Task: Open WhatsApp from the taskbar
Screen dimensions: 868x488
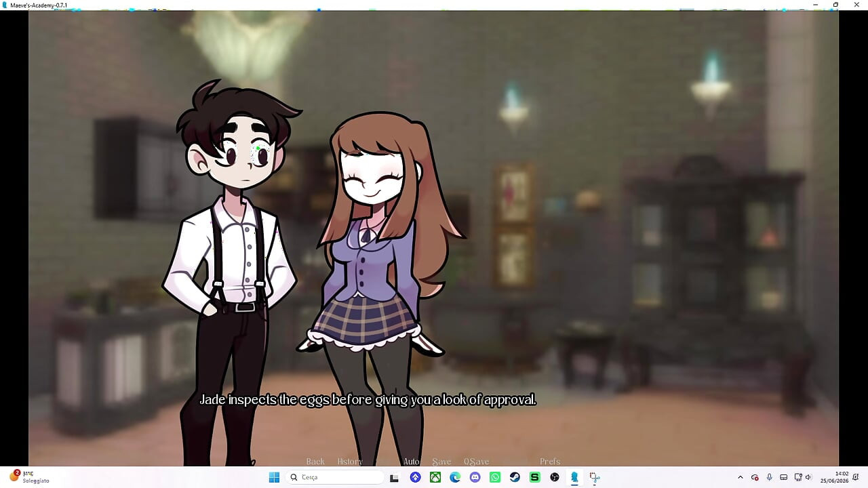Action: click(495, 477)
